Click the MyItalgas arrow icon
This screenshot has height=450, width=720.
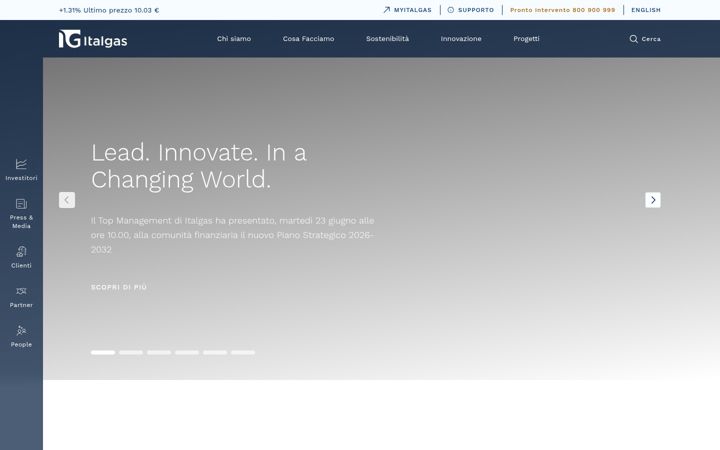click(x=387, y=10)
